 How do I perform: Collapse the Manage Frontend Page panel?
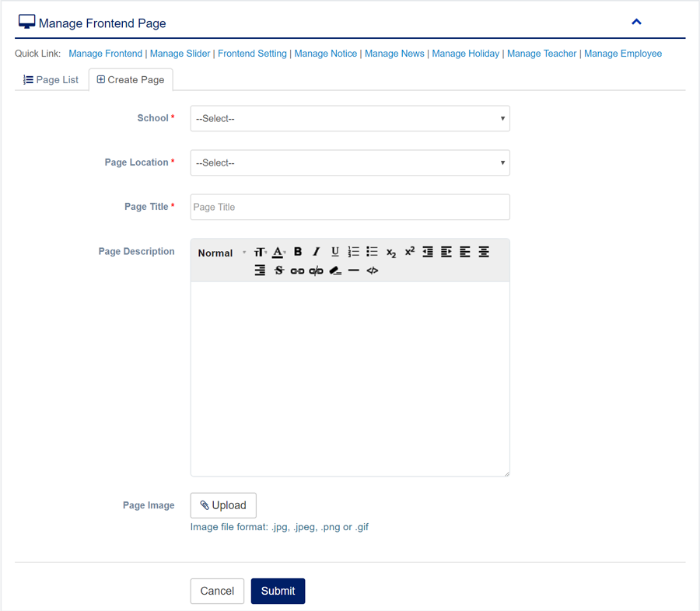click(636, 23)
